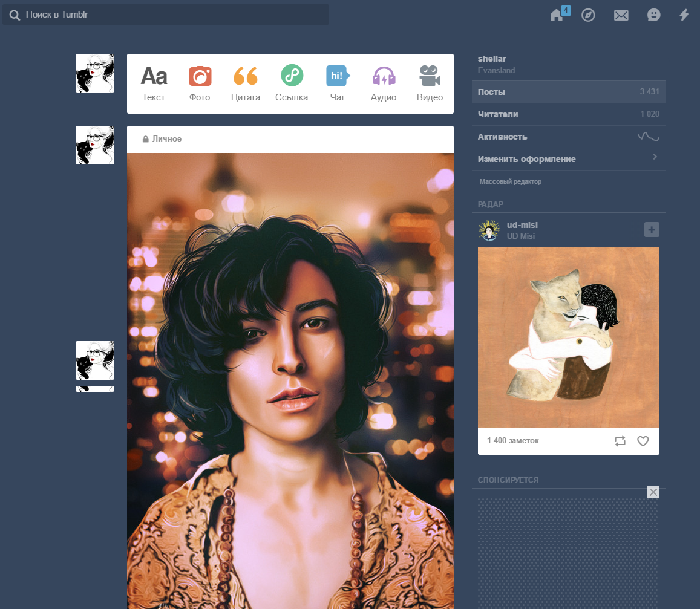This screenshot has height=609, width=700.
Task: Open the Посты sidebar item
Action: click(568, 92)
